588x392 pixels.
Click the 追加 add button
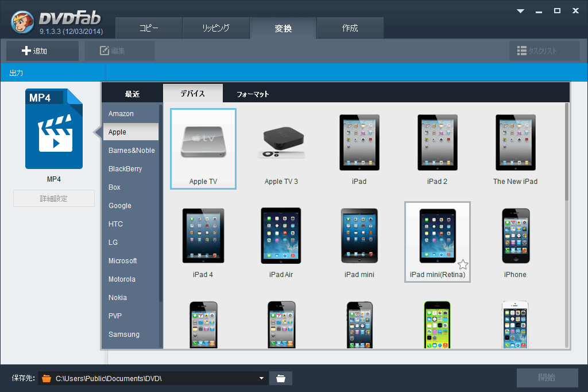coord(42,51)
